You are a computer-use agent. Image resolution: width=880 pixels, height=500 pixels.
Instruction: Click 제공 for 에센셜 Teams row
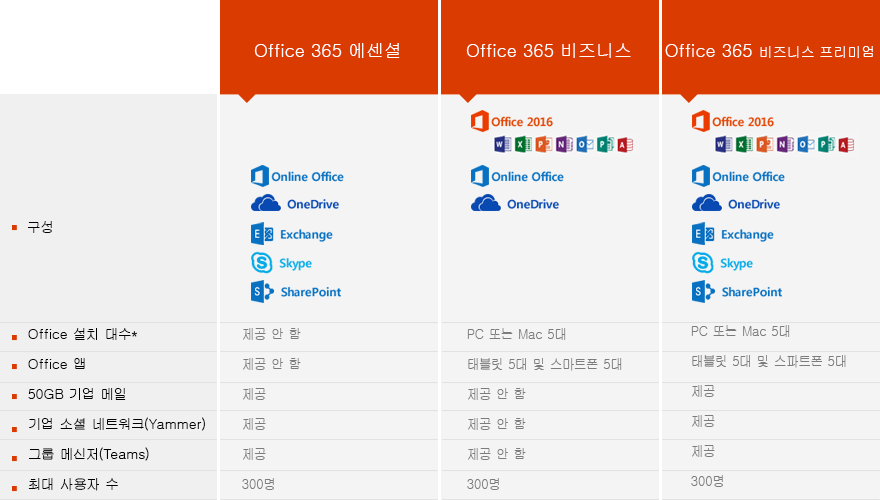(x=254, y=453)
